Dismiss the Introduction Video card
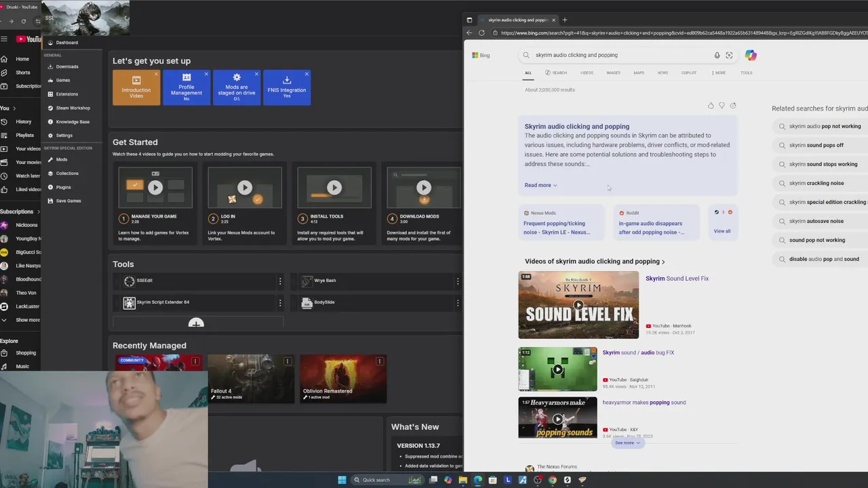This screenshot has height=488, width=868. (x=156, y=74)
